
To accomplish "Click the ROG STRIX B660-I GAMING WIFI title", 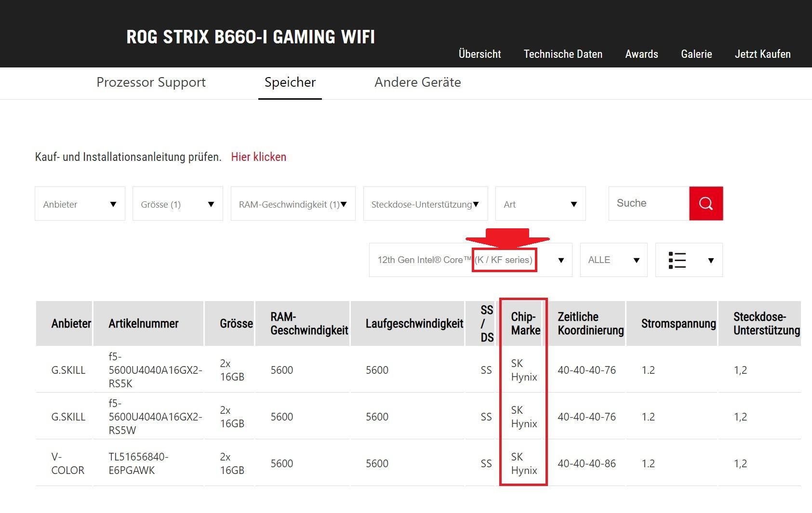I will click(251, 37).
